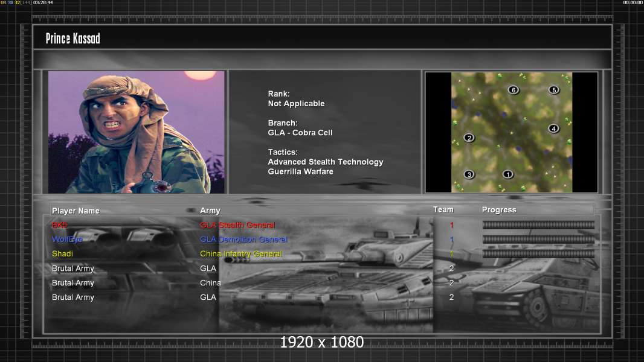The height and width of the screenshot is (362, 644).
Task: Click the GLA Stealth General army entry
Action: coord(237,225)
